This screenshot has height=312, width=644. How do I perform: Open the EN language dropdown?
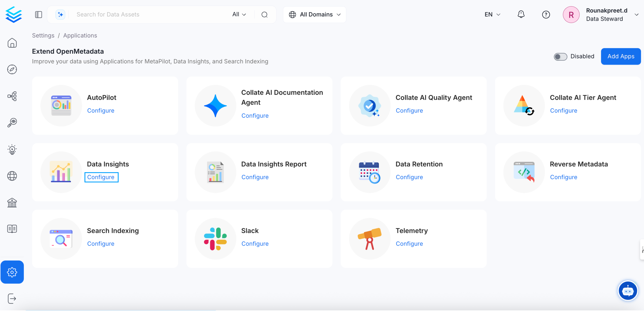[x=492, y=14]
